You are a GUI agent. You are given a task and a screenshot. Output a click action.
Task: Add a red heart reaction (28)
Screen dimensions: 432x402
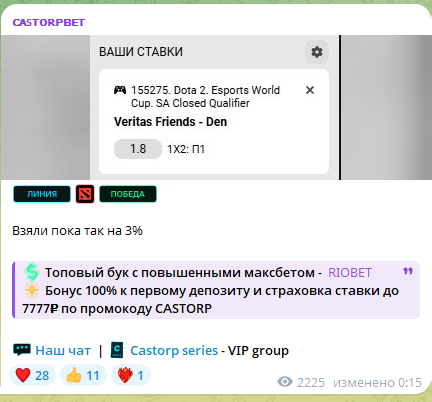point(32,375)
